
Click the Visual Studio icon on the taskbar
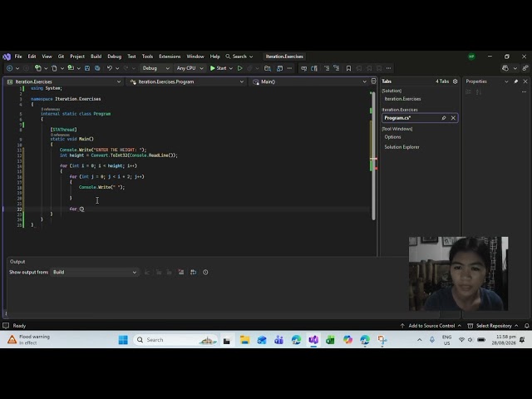coord(313,340)
